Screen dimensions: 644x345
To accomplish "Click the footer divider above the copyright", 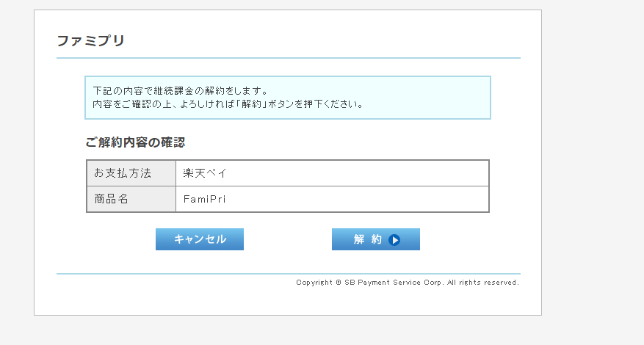I will click(x=288, y=274).
